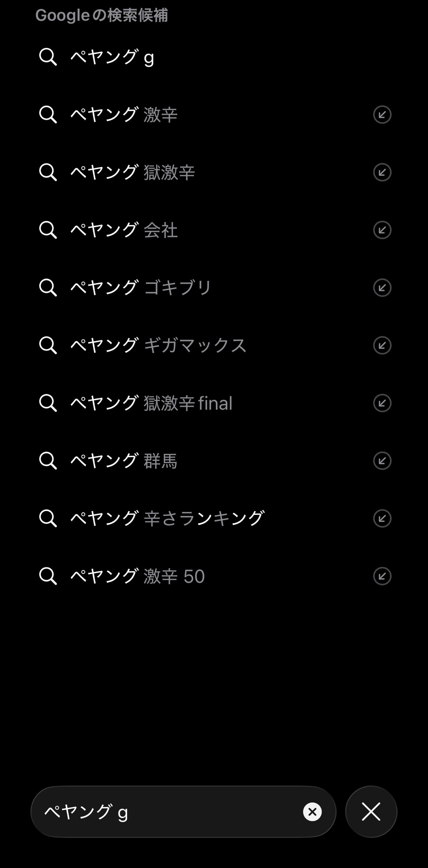Open results for ペヤング 群馬 suggestion text
428x868 pixels.
point(124,461)
